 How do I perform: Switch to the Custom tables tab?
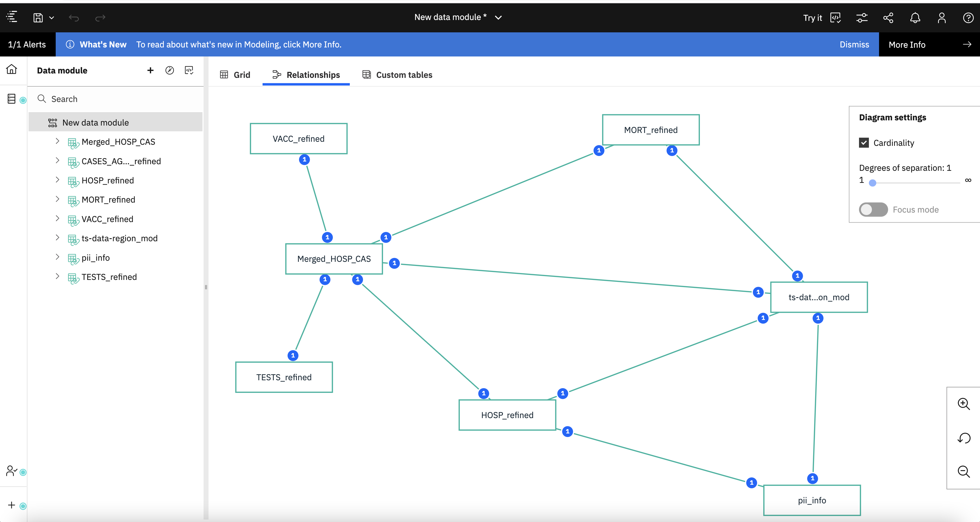point(397,75)
